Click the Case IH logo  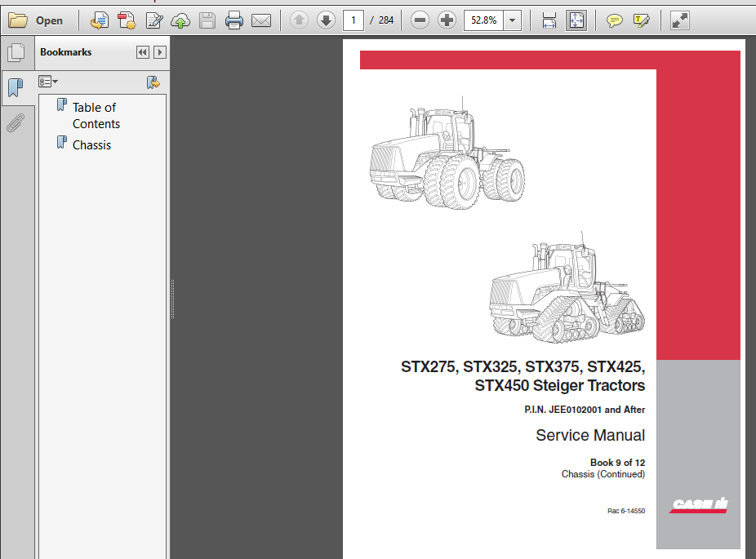tap(698, 504)
